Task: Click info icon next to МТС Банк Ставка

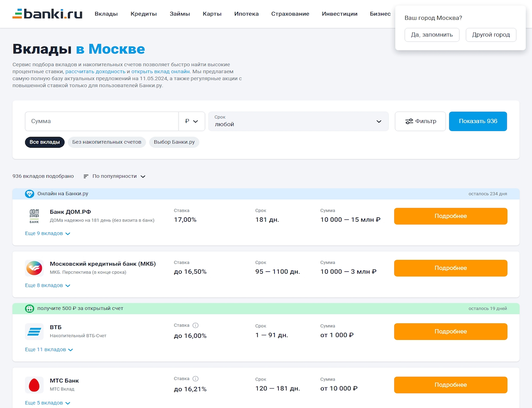Action: click(195, 379)
